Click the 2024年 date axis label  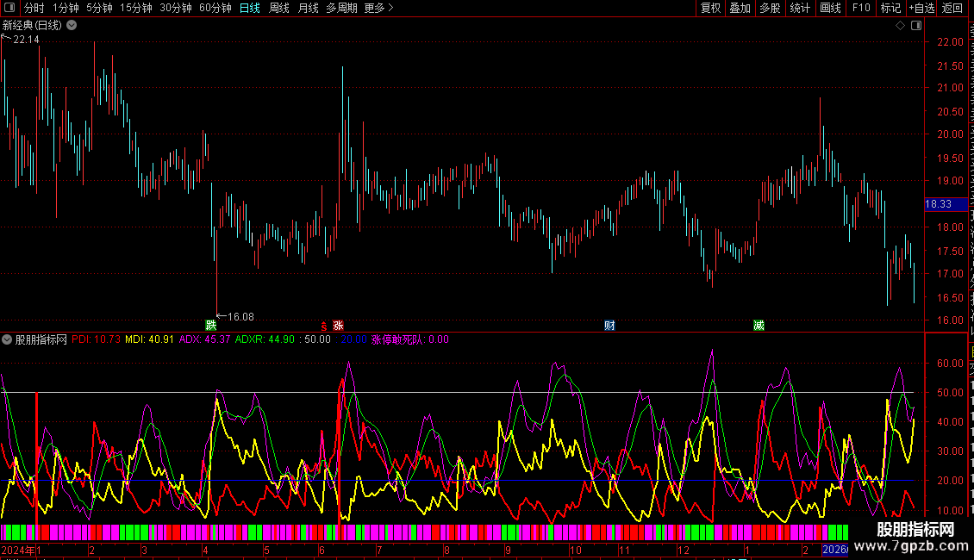(x=18, y=550)
